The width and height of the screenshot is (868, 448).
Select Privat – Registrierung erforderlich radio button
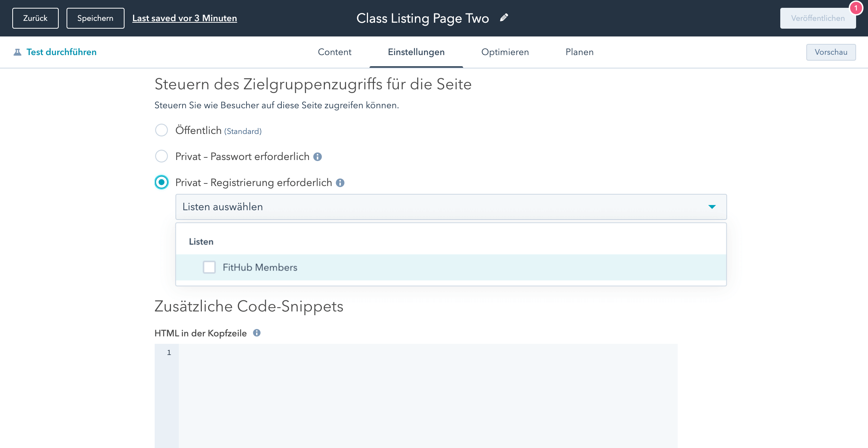click(161, 182)
